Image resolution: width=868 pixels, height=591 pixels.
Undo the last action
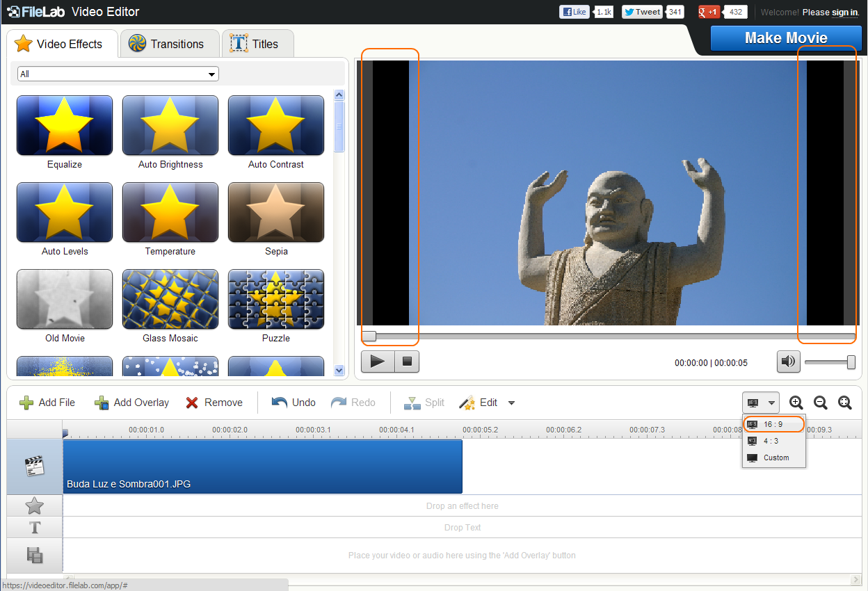tap(294, 403)
